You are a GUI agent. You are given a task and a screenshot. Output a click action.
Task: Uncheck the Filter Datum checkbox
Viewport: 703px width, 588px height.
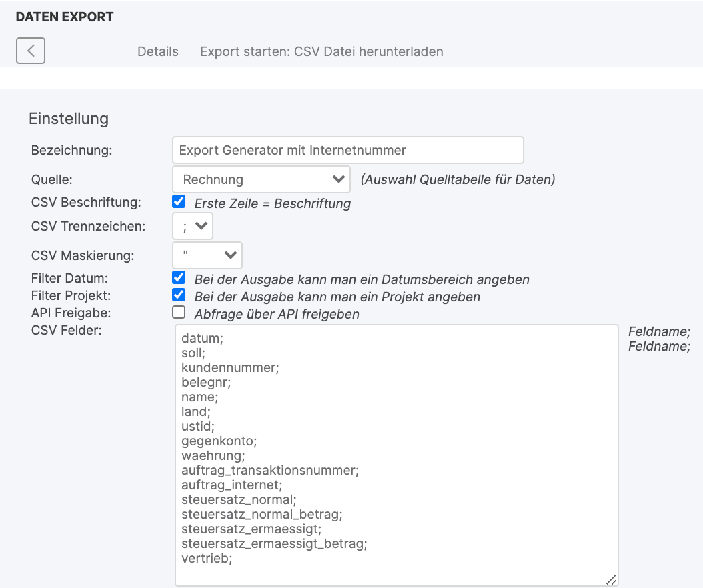coord(179,278)
